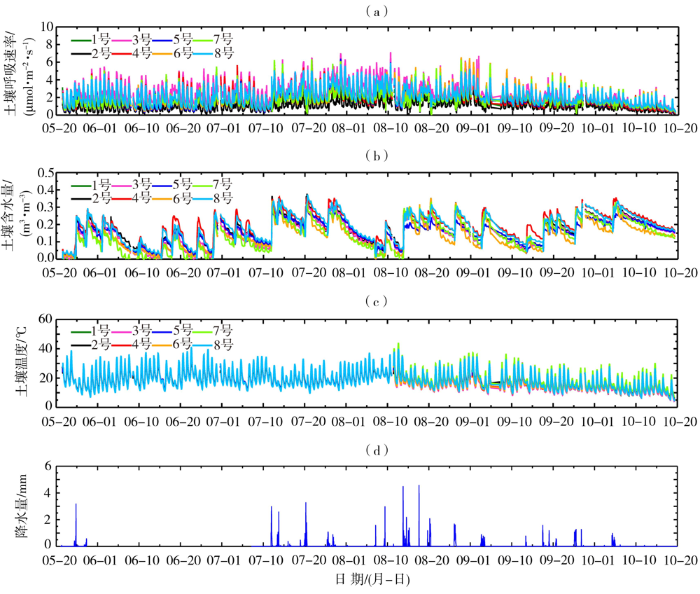This screenshot has width=700, height=594.
Task: Click the 07-01 date tick under panel (a)
Action: pyautogui.click(x=225, y=129)
